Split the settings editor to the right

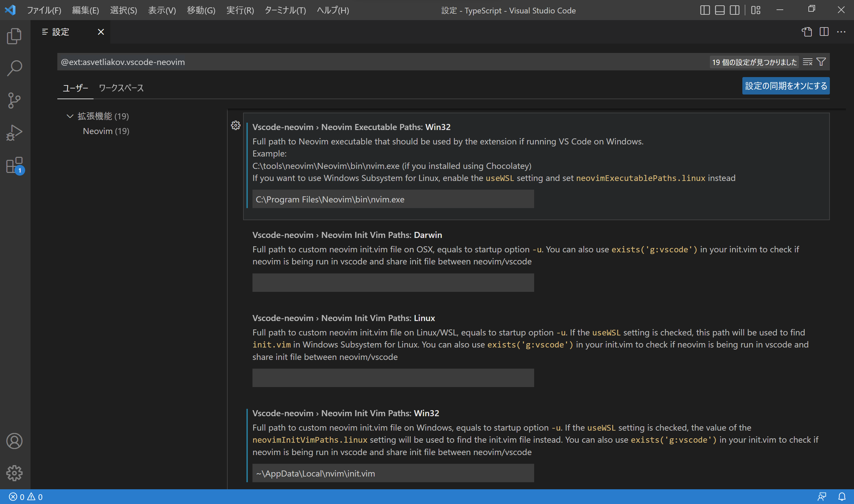[x=824, y=31]
